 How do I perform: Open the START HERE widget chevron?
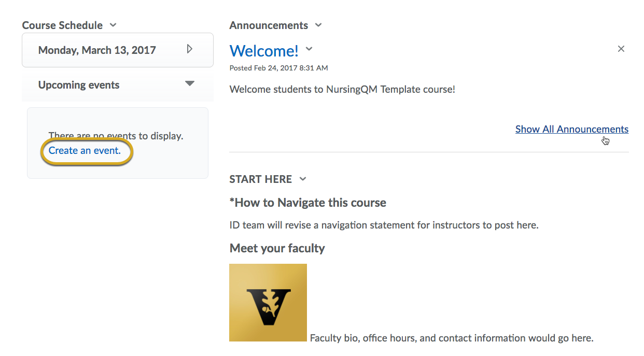(x=303, y=179)
